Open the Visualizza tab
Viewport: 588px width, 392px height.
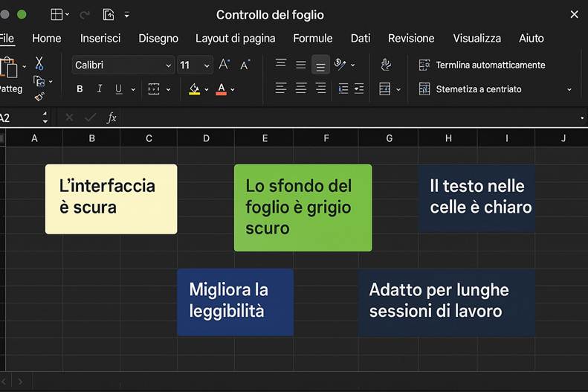pyautogui.click(x=476, y=38)
